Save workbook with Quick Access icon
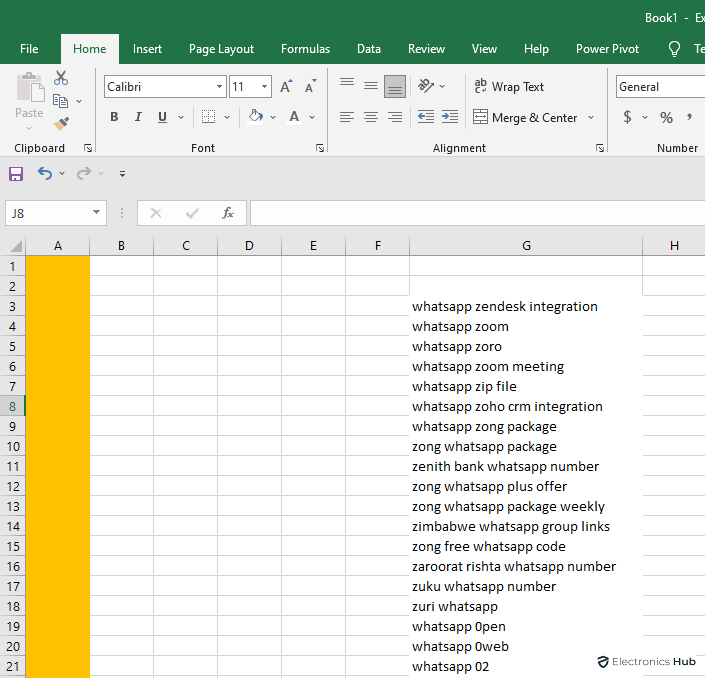The image size is (705, 678). pos(16,174)
